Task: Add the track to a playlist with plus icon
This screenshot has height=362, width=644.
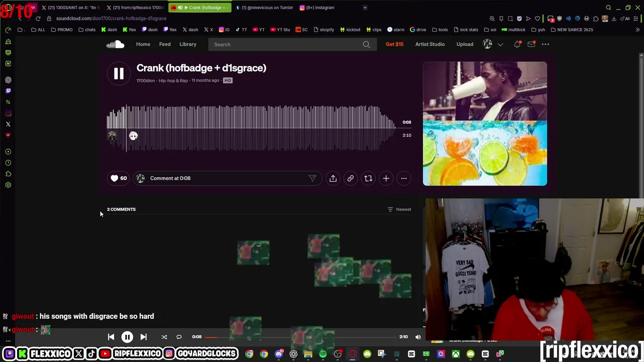Action: pos(386,178)
